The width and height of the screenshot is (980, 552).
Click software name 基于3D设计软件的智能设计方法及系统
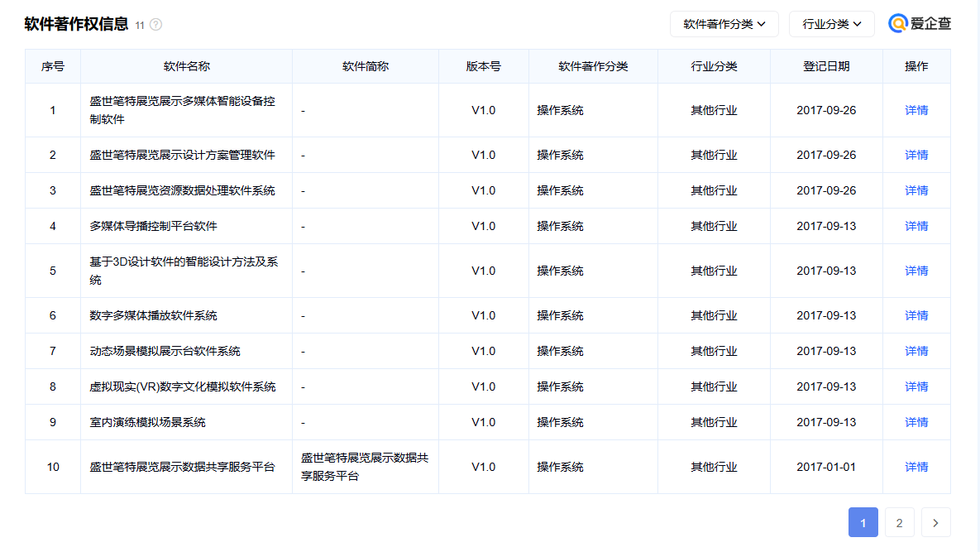(184, 271)
